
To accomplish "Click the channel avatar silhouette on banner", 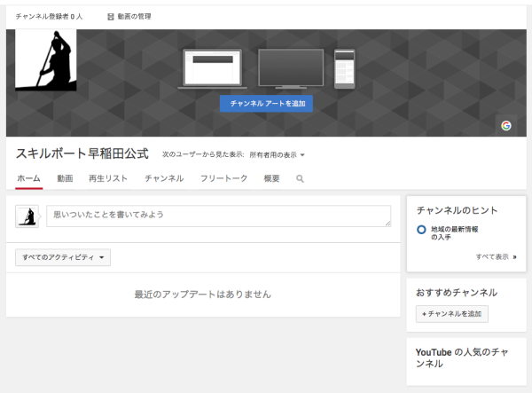I will pos(46,60).
